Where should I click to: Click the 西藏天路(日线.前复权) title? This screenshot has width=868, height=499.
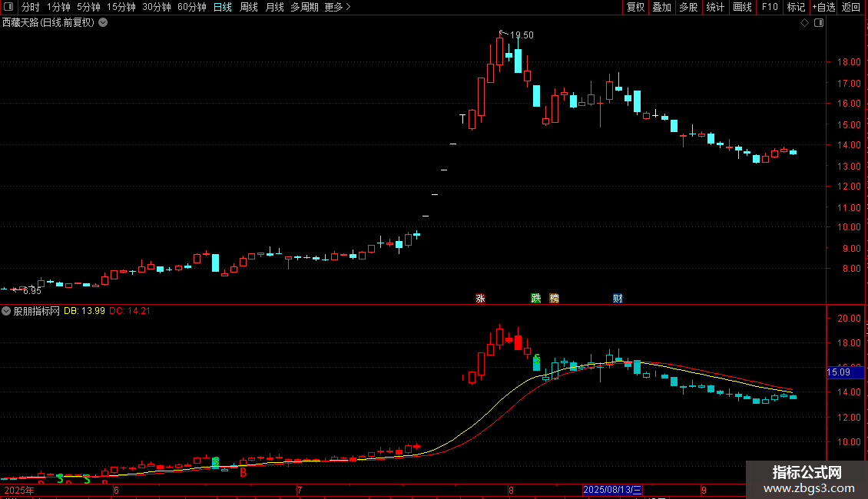(48, 23)
